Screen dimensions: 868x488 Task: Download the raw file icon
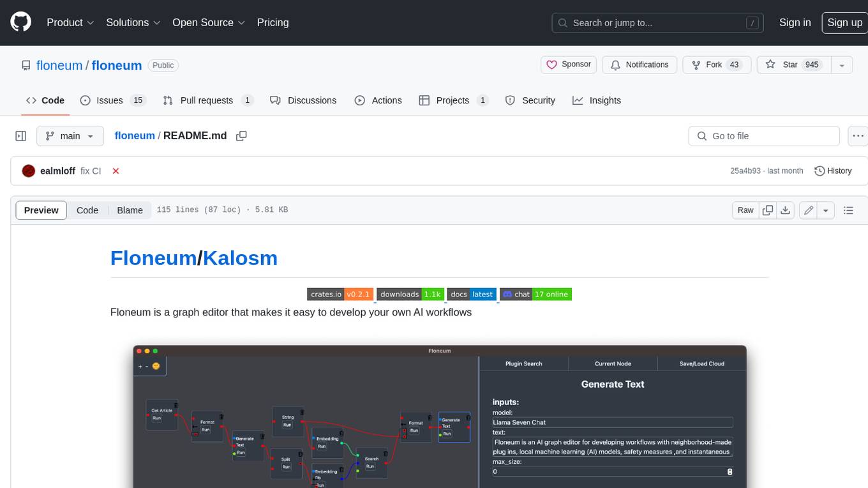[786, 210]
